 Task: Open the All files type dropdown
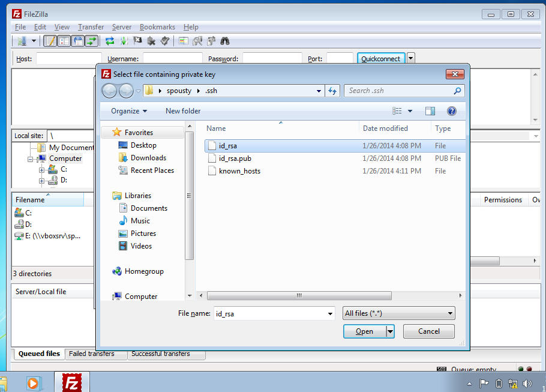(x=398, y=313)
